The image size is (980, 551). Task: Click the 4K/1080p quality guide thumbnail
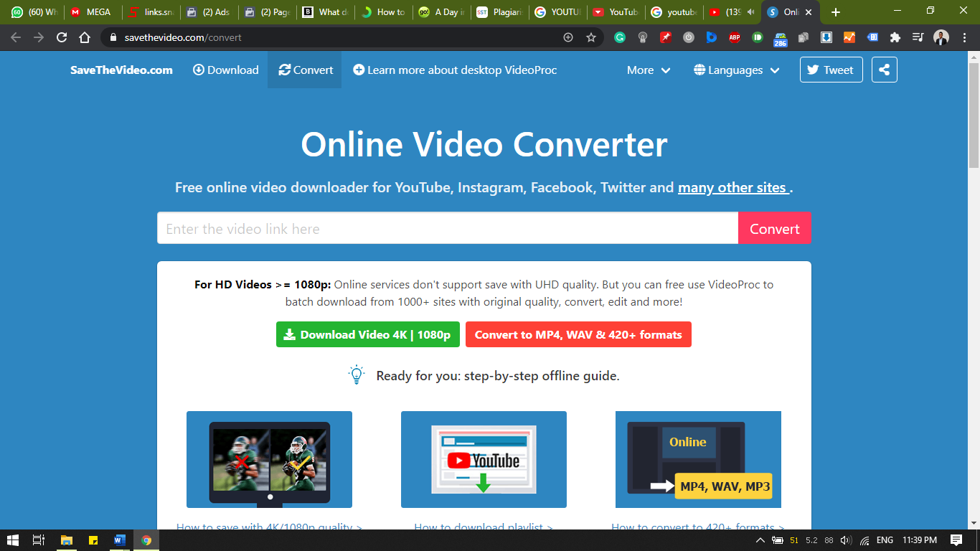[269, 459]
